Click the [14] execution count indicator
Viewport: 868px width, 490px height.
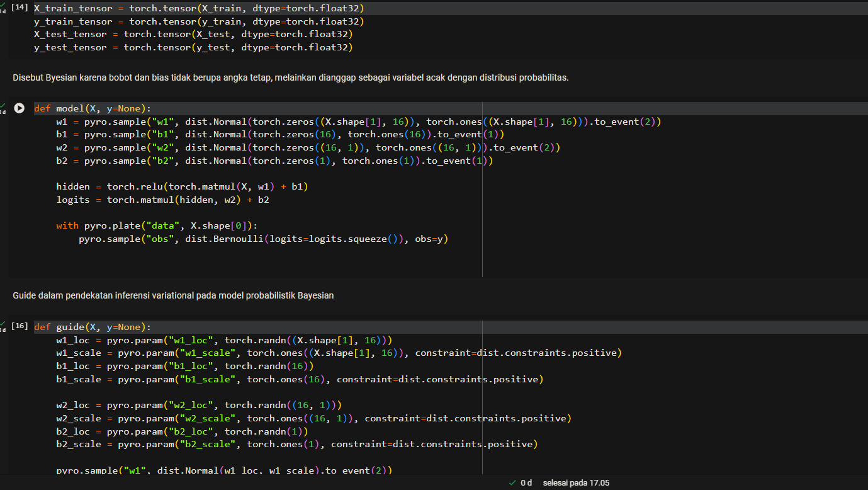tap(20, 8)
